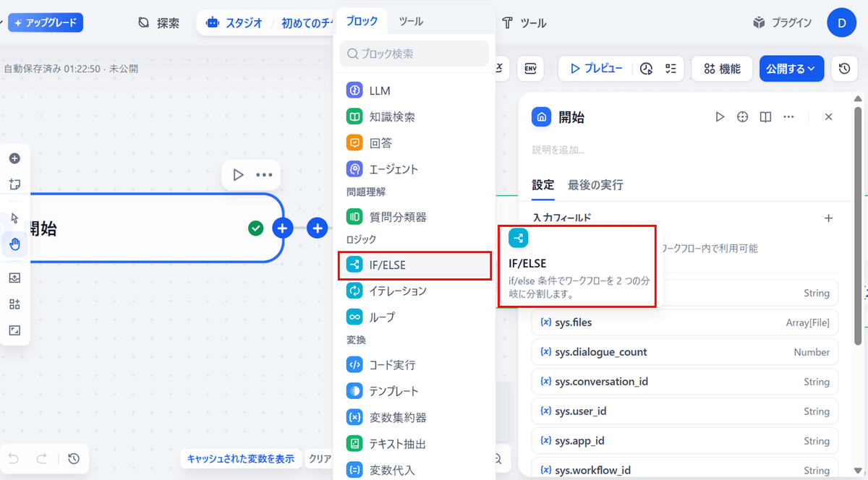The width and height of the screenshot is (868, 480).
Task: Add a new 入力フィールド with plus
Action: 829,218
